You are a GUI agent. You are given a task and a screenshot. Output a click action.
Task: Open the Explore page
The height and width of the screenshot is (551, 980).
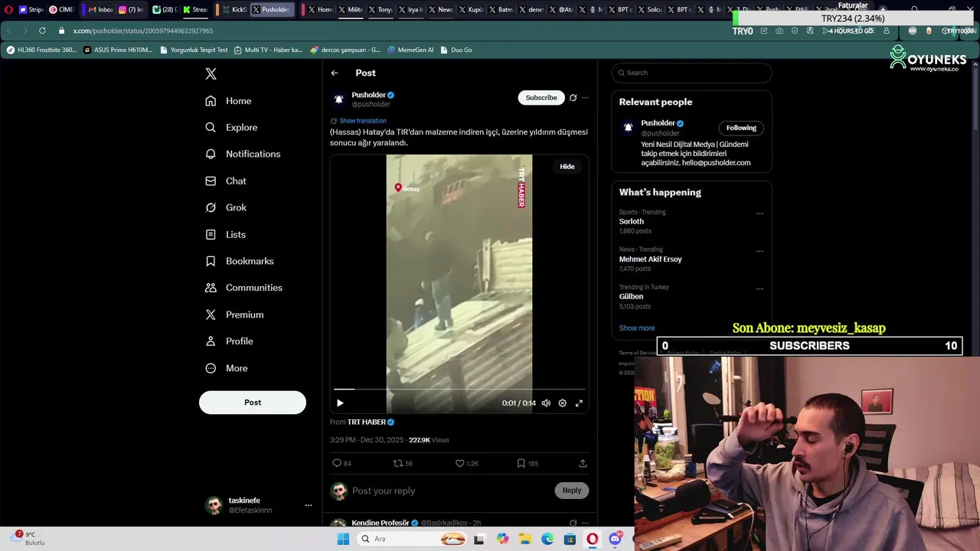pos(231,128)
